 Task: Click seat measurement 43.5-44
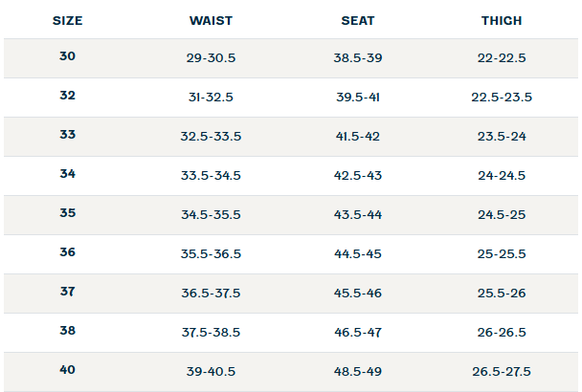(x=358, y=215)
